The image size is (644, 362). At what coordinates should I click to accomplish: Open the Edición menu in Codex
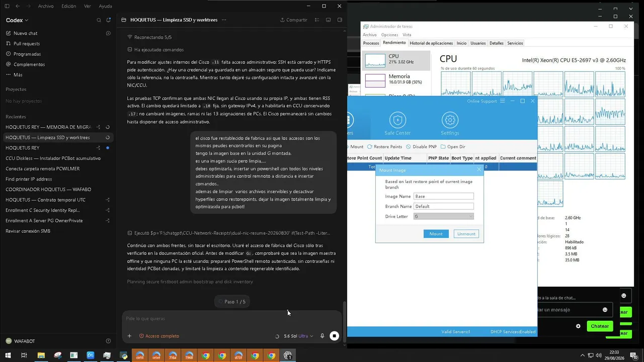coord(68,6)
